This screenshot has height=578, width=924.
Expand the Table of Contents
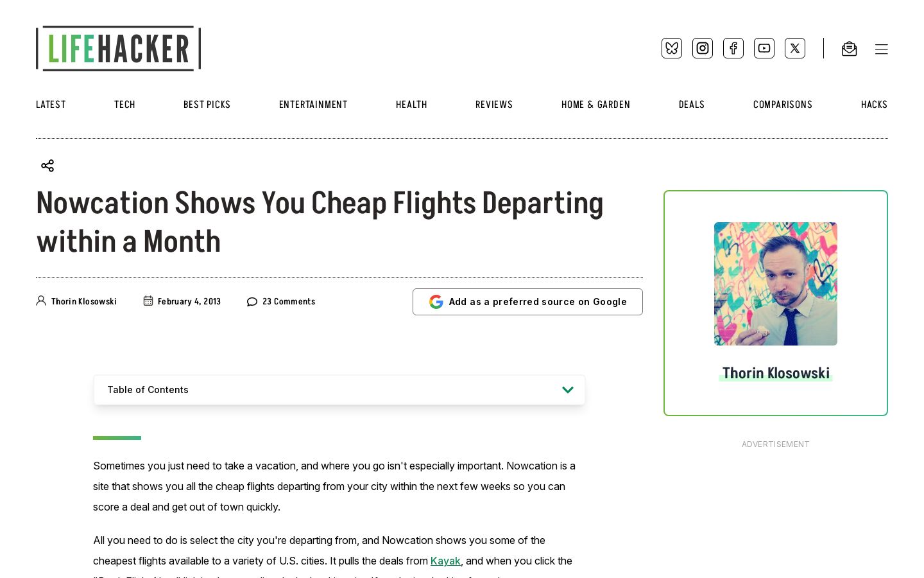coord(339,390)
